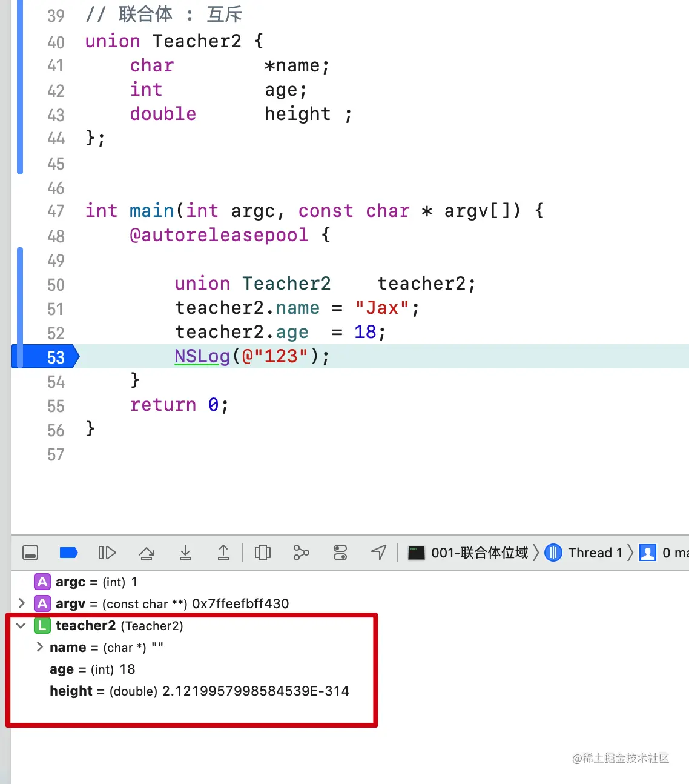This screenshot has height=784, width=689.
Task: Click argument icon beside argv
Action: pyautogui.click(x=42, y=603)
